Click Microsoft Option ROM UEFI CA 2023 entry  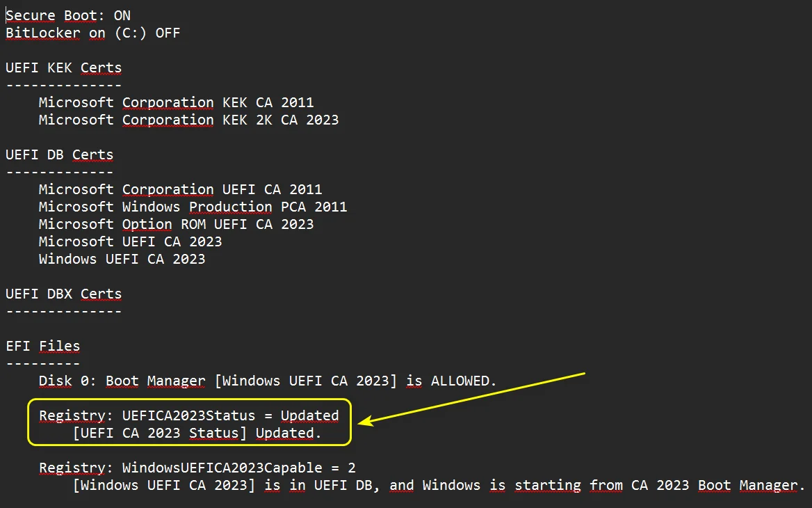coord(176,225)
